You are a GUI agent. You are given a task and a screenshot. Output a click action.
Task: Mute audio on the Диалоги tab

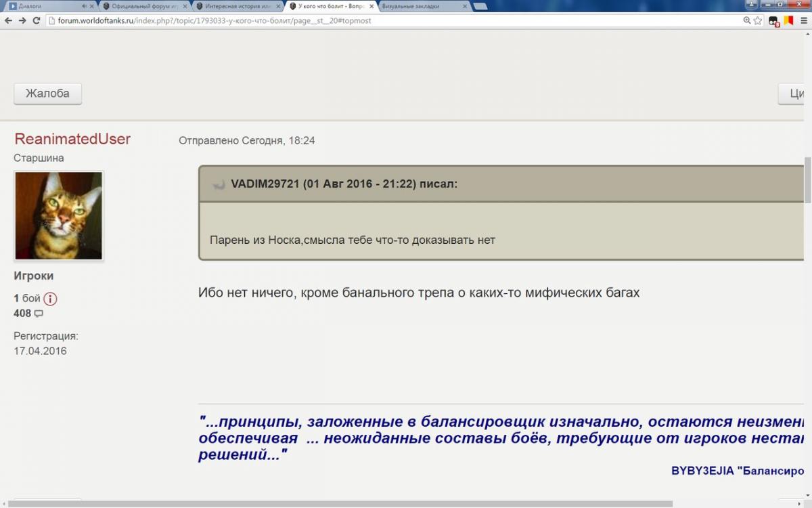[84, 6]
